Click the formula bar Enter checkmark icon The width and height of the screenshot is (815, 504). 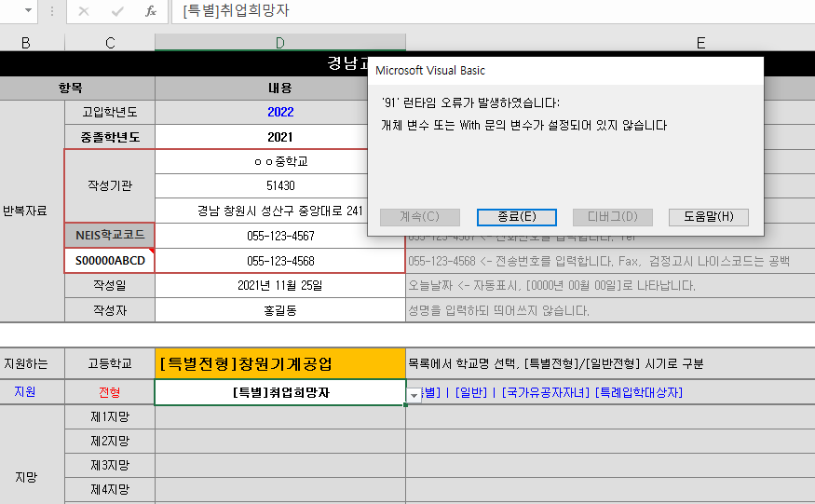117,12
